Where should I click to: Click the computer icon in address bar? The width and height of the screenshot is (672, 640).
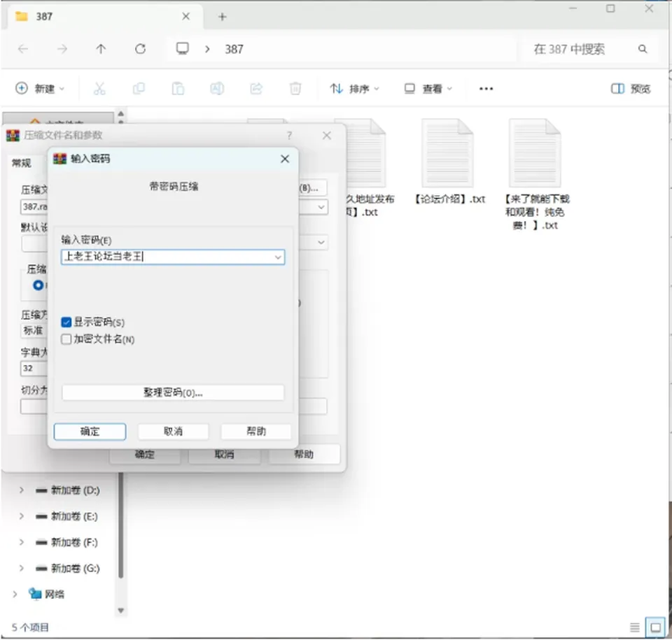(x=183, y=49)
